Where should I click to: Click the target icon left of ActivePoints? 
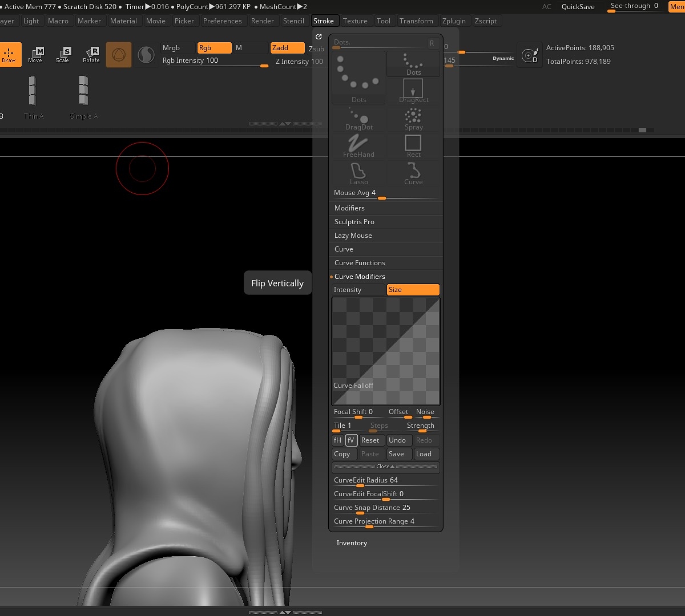pyautogui.click(x=529, y=55)
